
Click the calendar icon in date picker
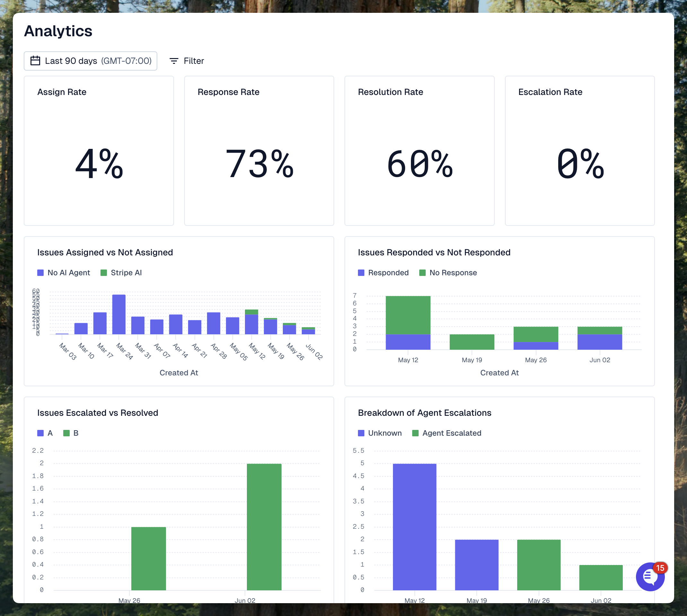point(35,61)
